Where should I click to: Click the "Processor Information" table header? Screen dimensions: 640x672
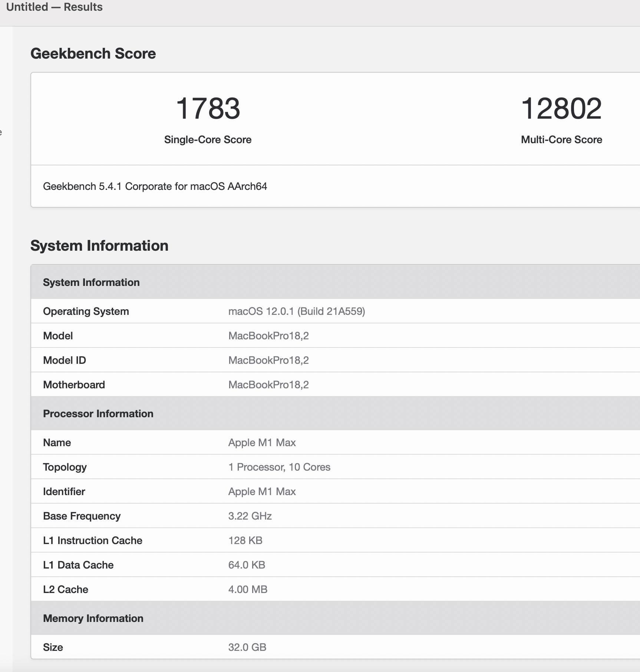click(335, 414)
